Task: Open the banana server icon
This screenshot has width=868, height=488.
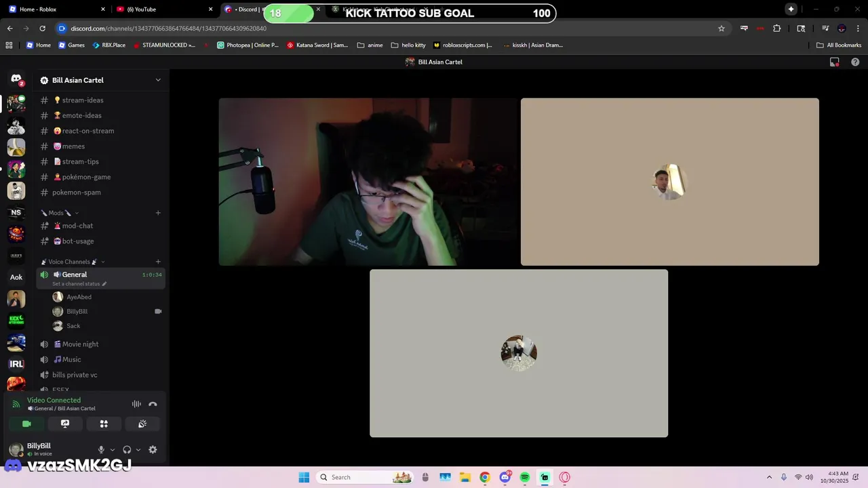Action: (16, 147)
